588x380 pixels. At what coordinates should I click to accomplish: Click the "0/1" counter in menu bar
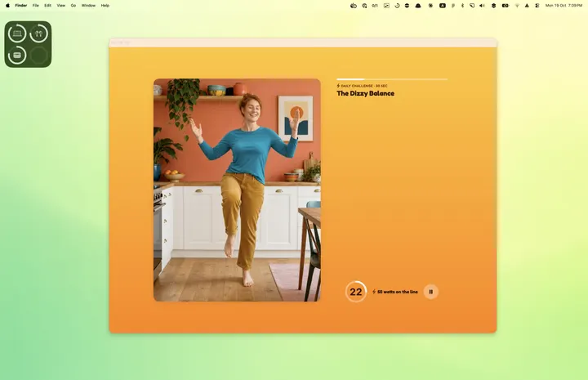pos(375,6)
